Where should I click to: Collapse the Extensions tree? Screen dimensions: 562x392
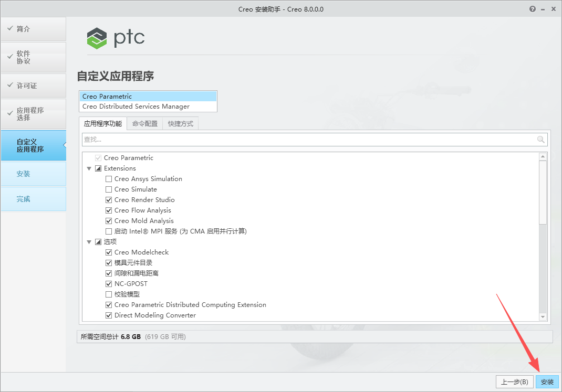click(x=89, y=168)
